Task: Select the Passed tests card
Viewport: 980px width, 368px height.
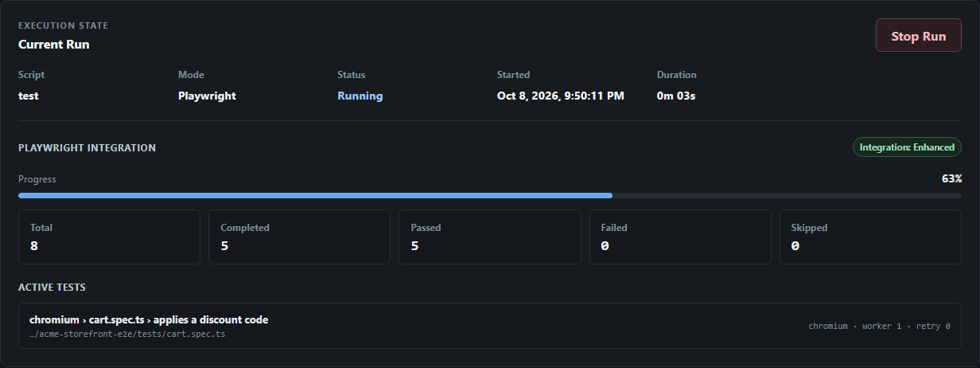Action: coord(489,237)
